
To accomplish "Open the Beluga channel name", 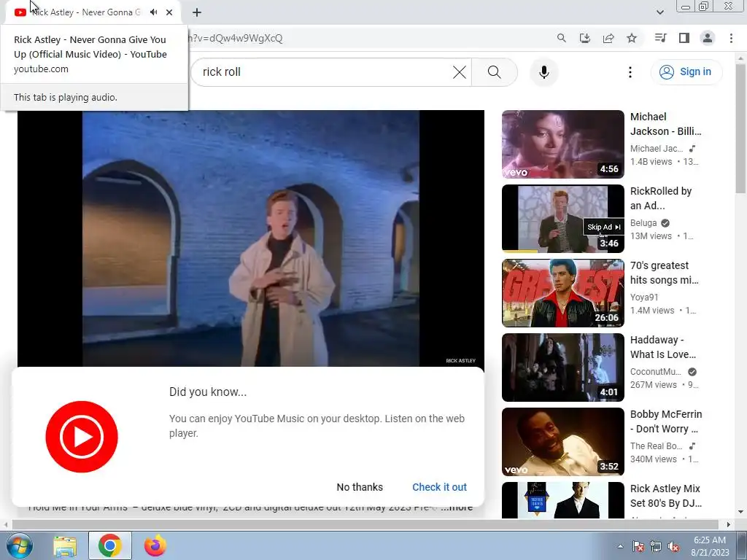I will pos(643,223).
